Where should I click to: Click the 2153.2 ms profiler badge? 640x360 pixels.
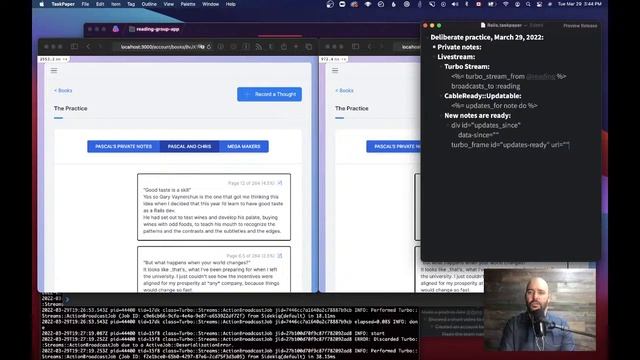[x=54, y=59]
